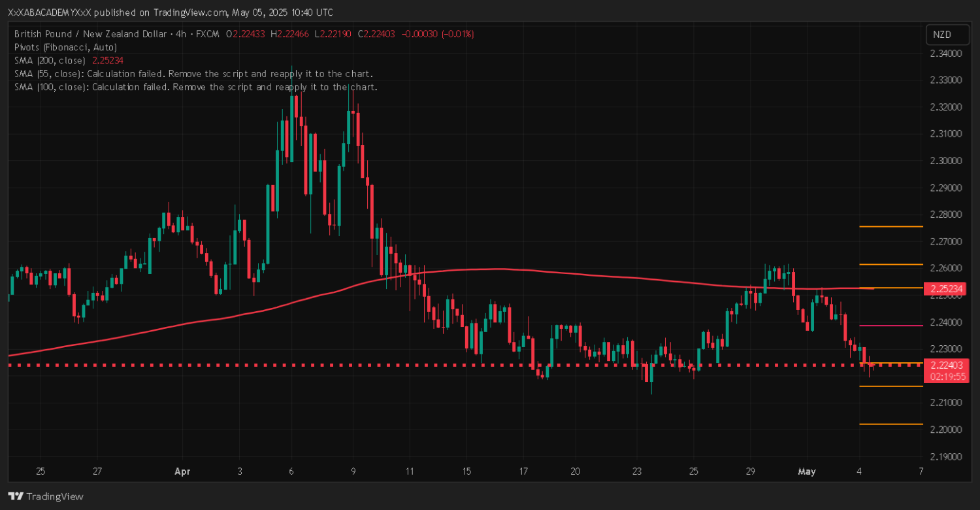
Task: Click the Apr label on the time axis
Action: tap(181, 471)
